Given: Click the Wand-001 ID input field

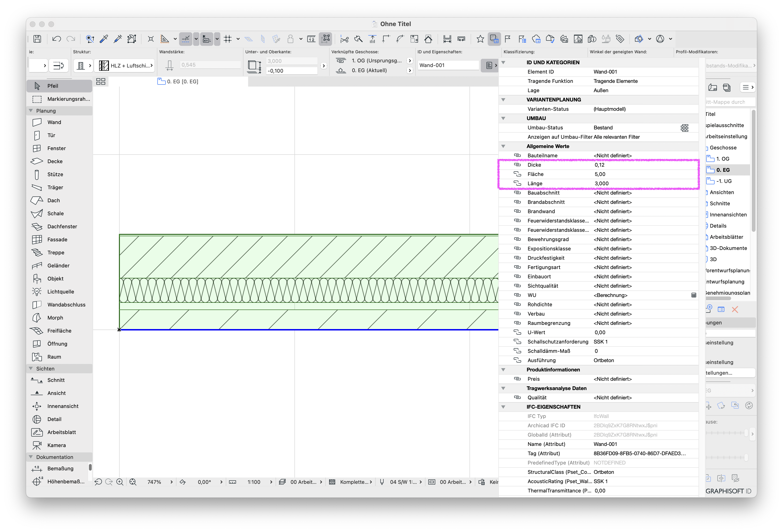Looking at the screenshot, I should pyautogui.click(x=448, y=65).
